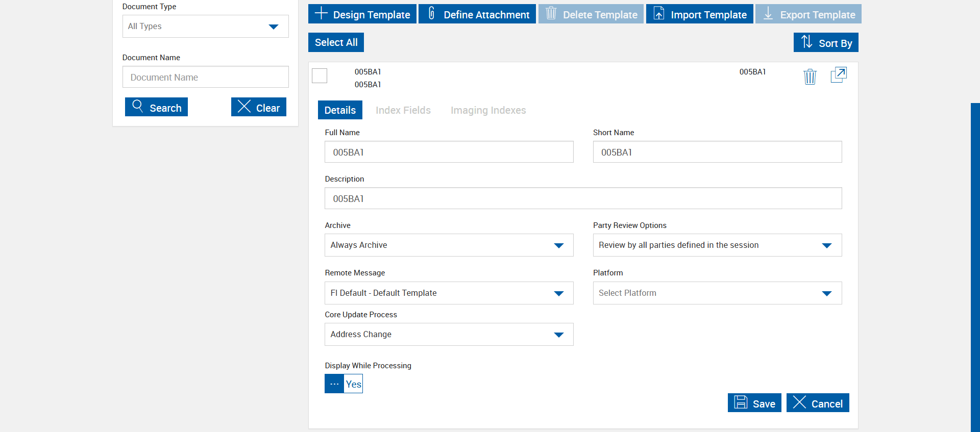Click the trash icon on 005BA1 row
Screen dimensions: 980x432
pyautogui.click(x=810, y=77)
